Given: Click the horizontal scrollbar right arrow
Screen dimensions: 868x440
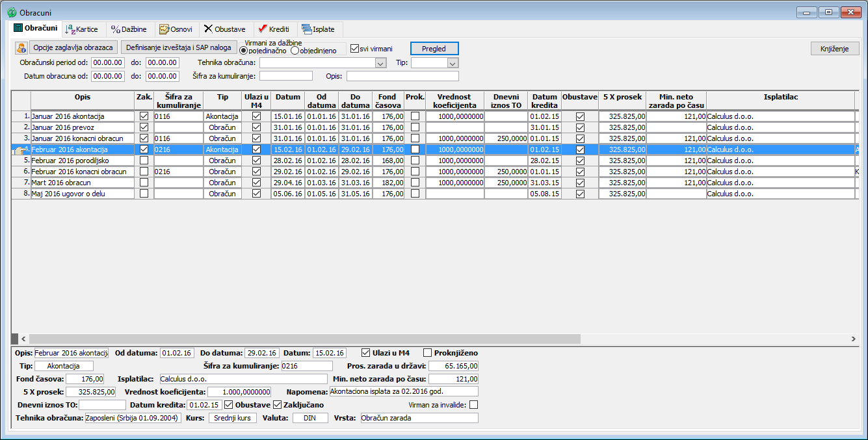Looking at the screenshot, I should [854, 339].
